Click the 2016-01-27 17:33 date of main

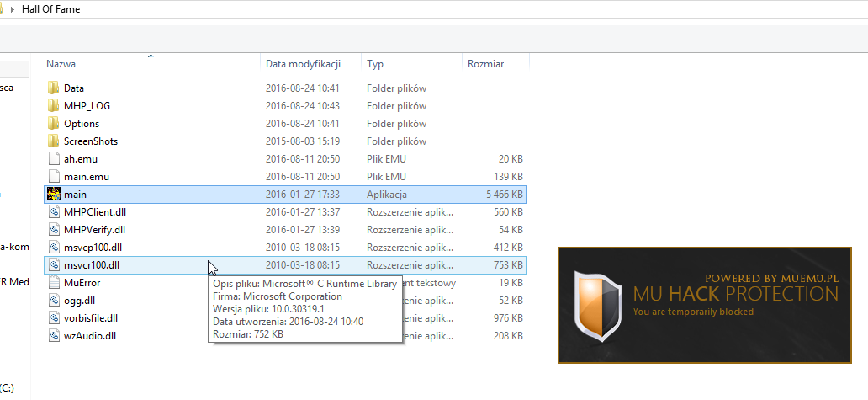tap(302, 195)
